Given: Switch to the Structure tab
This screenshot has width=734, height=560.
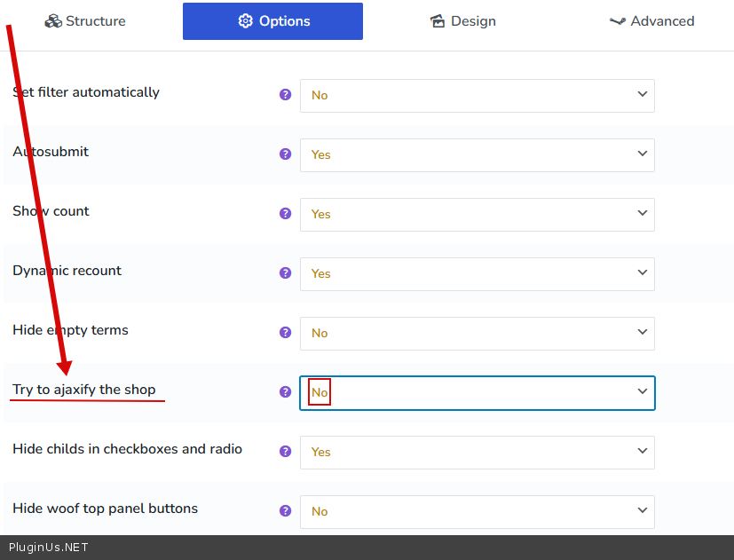Looking at the screenshot, I should 85,21.
